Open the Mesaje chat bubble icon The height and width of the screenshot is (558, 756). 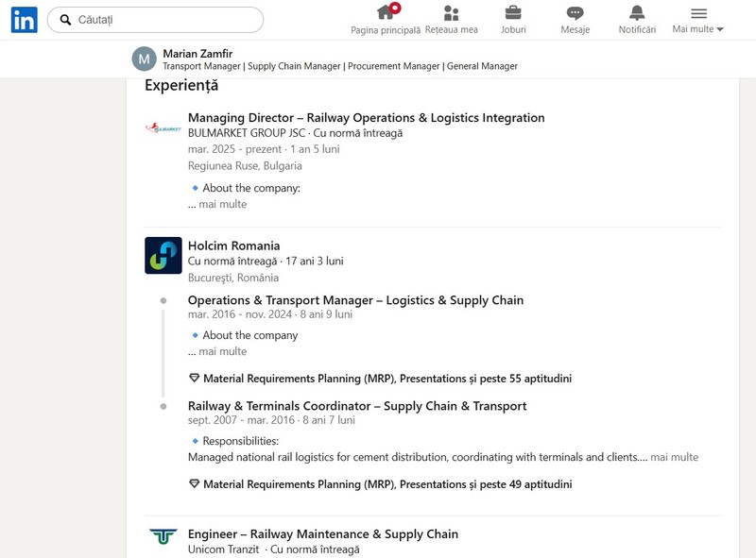[575, 13]
